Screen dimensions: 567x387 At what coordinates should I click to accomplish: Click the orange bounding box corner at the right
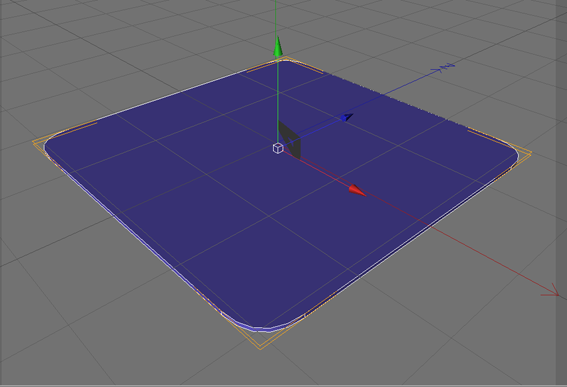(x=529, y=153)
